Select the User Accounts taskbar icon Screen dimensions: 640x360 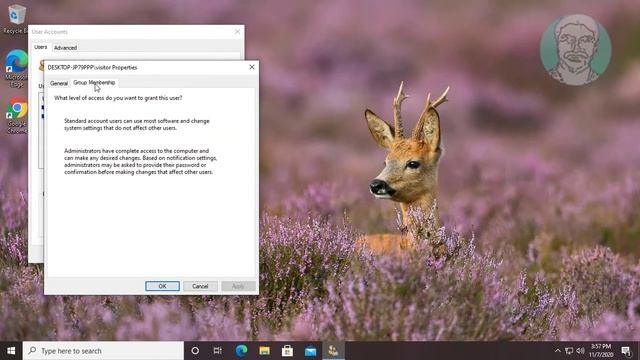click(x=333, y=351)
